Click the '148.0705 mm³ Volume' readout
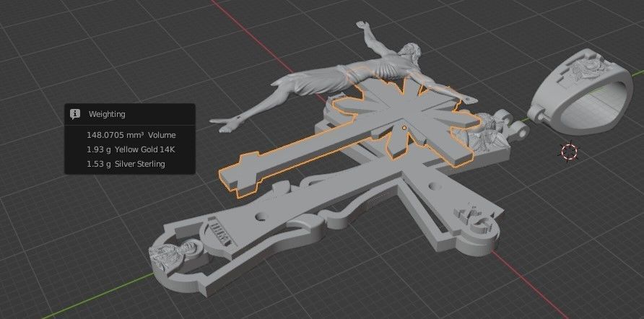644x319 pixels. (x=131, y=135)
